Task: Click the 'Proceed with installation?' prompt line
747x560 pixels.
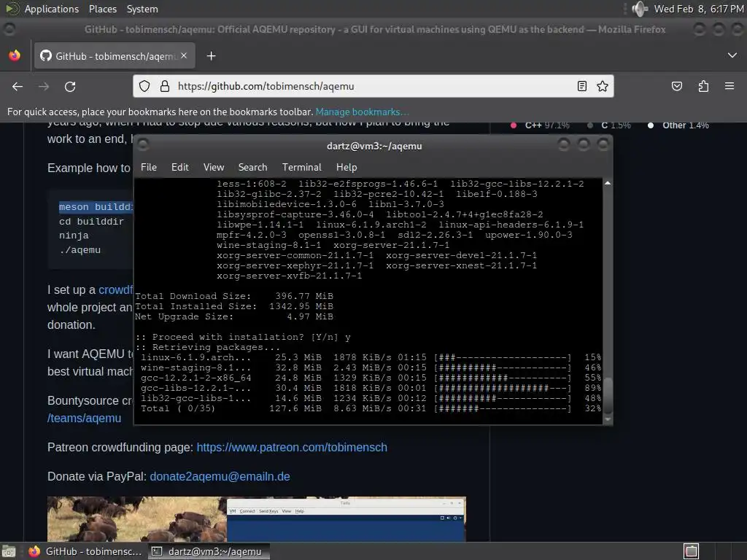Action: (243, 337)
